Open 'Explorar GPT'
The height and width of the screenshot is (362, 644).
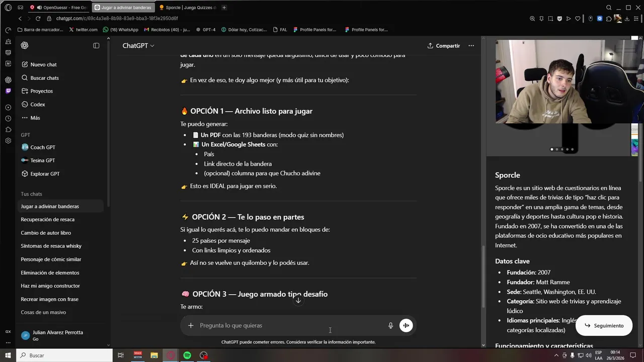(x=59, y=174)
